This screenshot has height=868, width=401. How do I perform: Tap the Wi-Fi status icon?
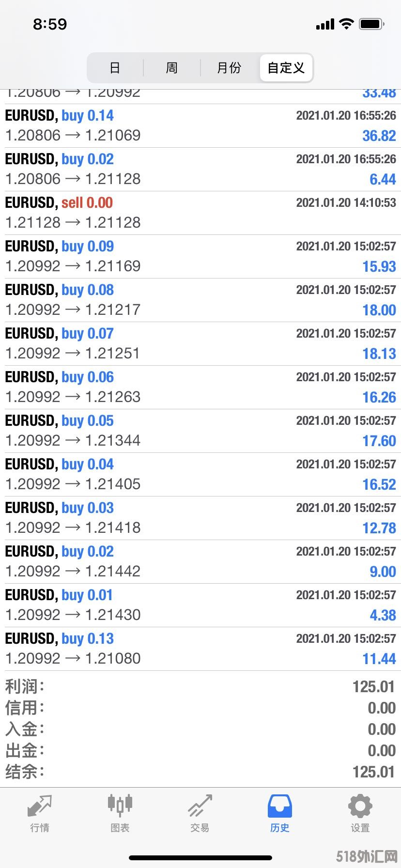coord(347,24)
